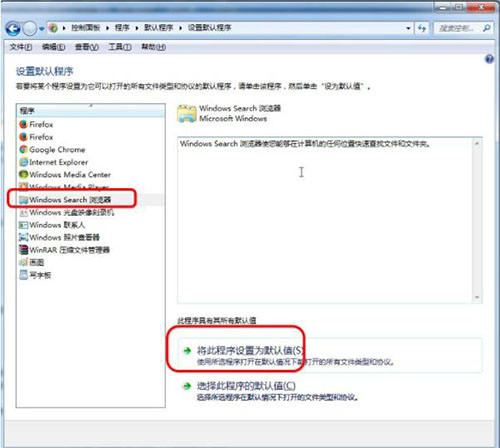Click the Windows Search 浏览器 title in details

(240, 108)
